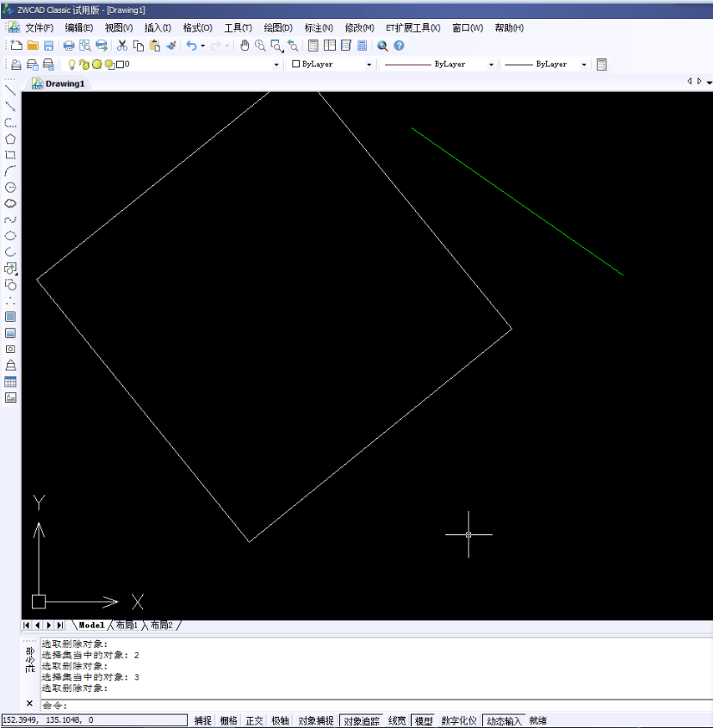
Task: Click the Pan hand tool
Action: [x=244, y=46]
